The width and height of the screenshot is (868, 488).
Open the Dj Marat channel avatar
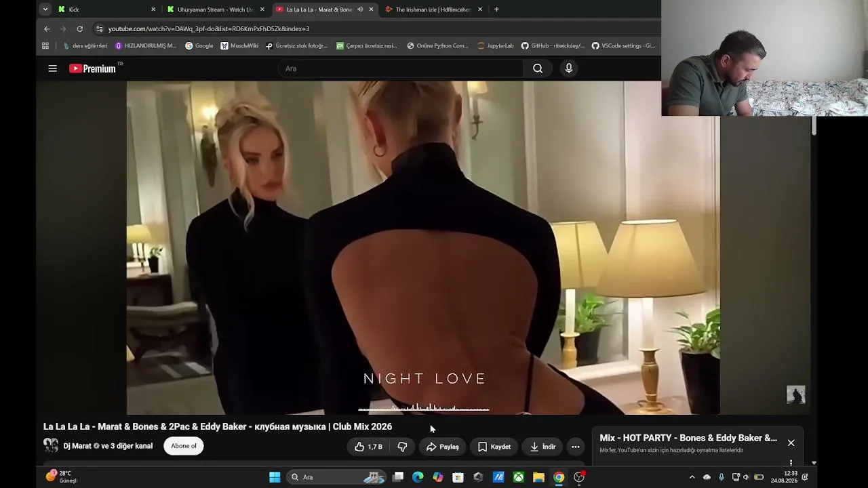[51, 445]
